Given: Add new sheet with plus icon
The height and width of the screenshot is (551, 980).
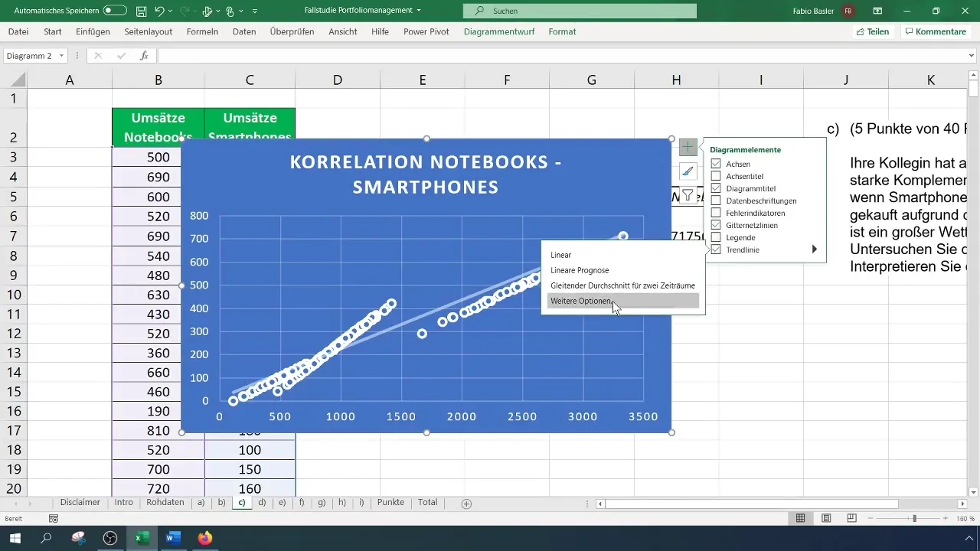Looking at the screenshot, I should [x=466, y=504].
